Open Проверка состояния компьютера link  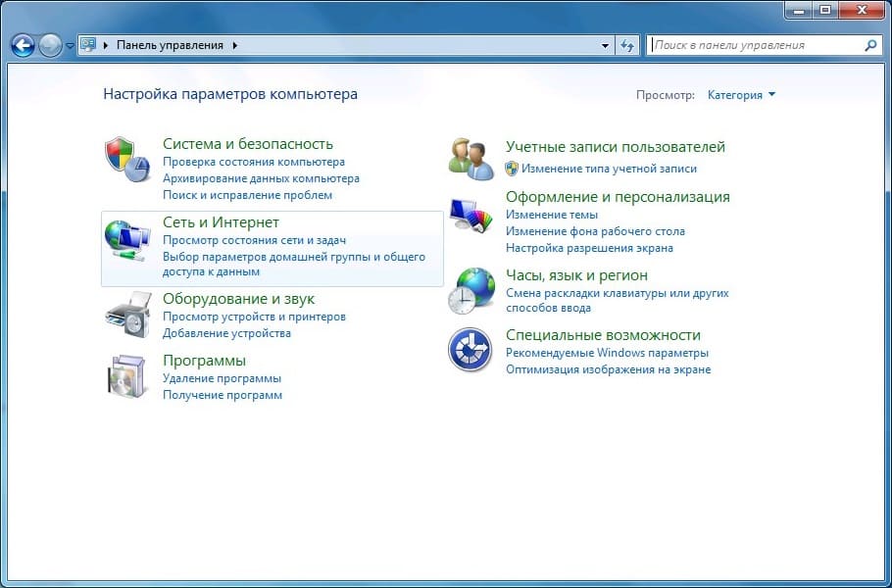coord(254,162)
